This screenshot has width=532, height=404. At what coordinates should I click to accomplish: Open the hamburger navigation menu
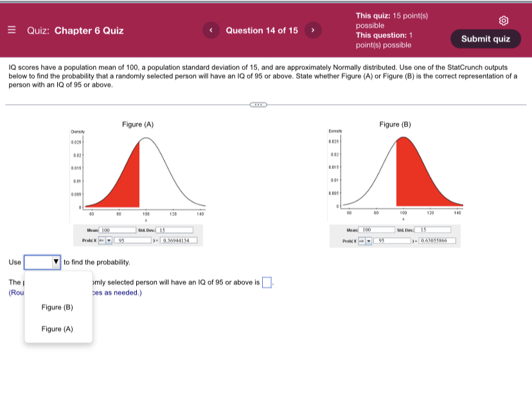point(12,30)
